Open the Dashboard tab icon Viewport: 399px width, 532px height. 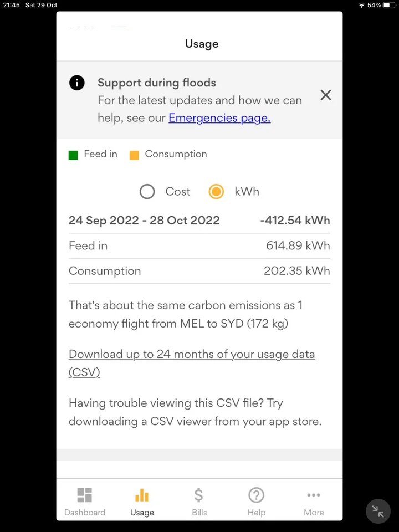85,495
